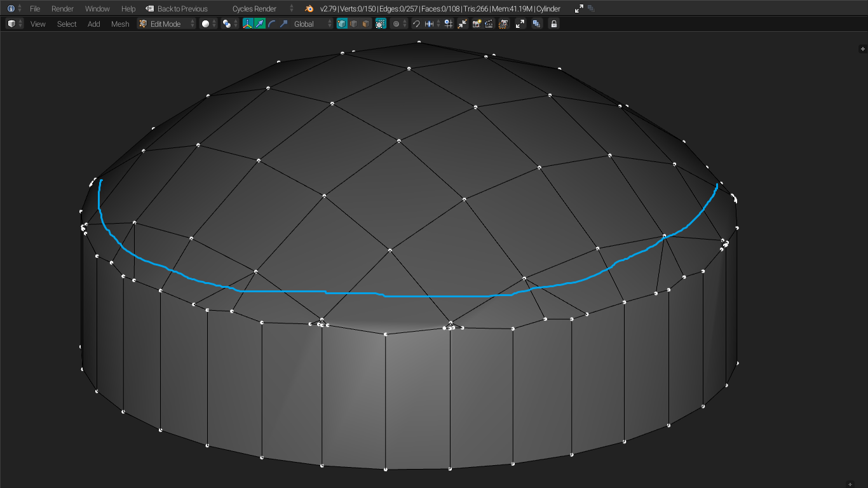This screenshot has height=488, width=868.
Task: Open viewport shading mode selector
Action: click(208, 24)
